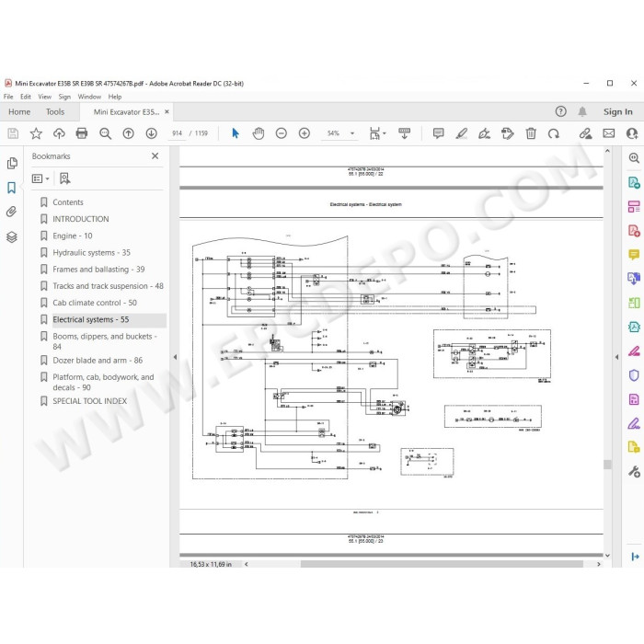
Task: Switch to the Tools tab
Action: pyautogui.click(x=55, y=111)
